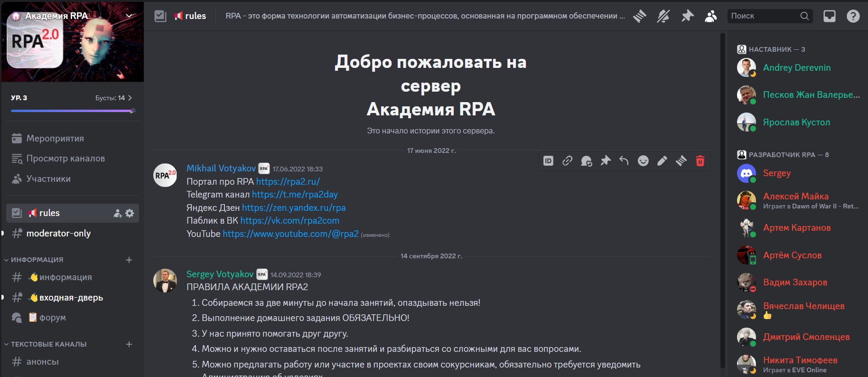Image resolution: width=868 pixels, height=377 pixels.
Task: Mark message unread via bubble icon
Action: coord(586,161)
